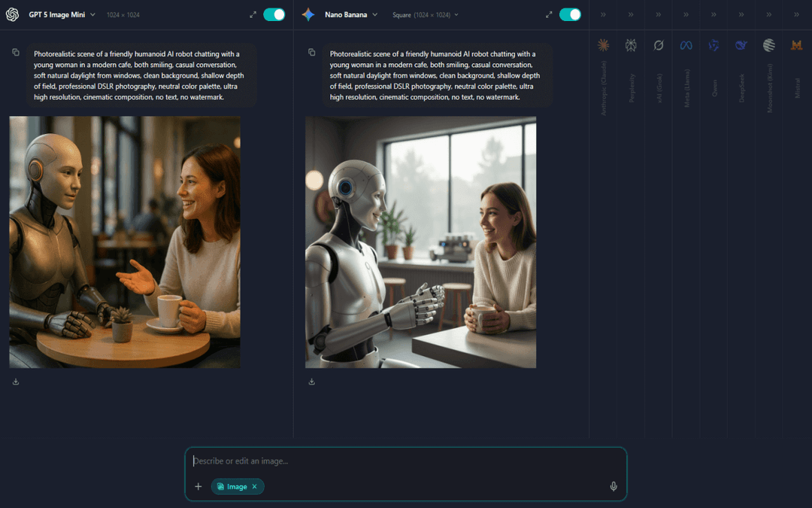Image resolution: width=812 pixels, height=508 pixels.
Task: Download the Nano Banana generated image
Action: (312, 382)
